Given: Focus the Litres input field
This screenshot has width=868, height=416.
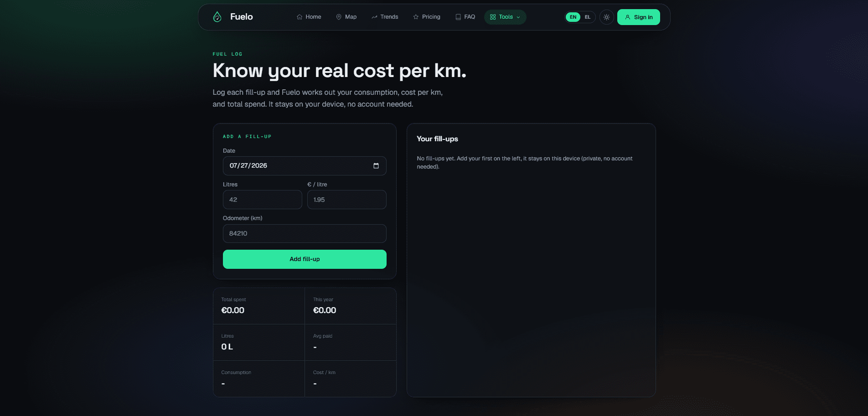Looking at the screenshot, I should (262, 200).
